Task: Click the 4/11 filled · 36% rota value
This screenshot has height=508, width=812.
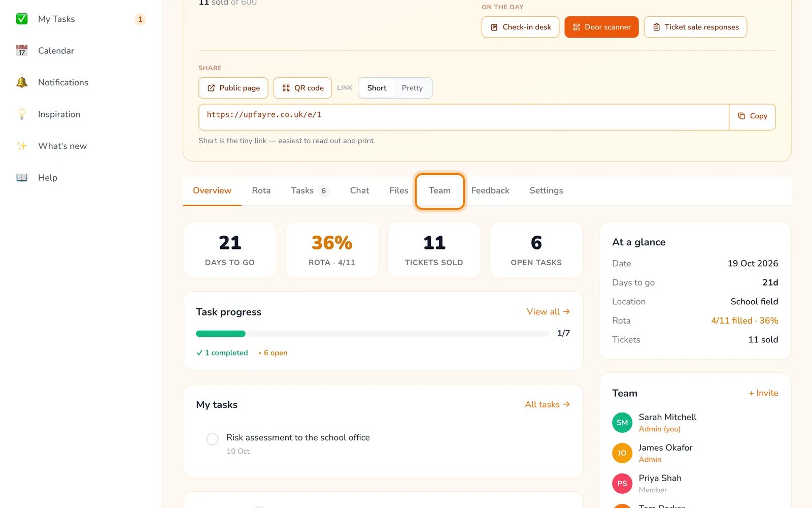Action: coord(745,321)
